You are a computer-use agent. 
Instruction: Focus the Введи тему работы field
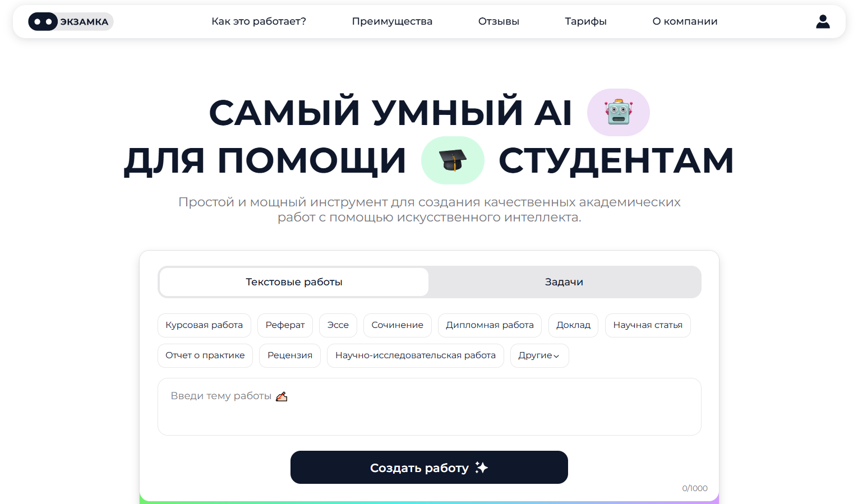click(x=430, y=406)
